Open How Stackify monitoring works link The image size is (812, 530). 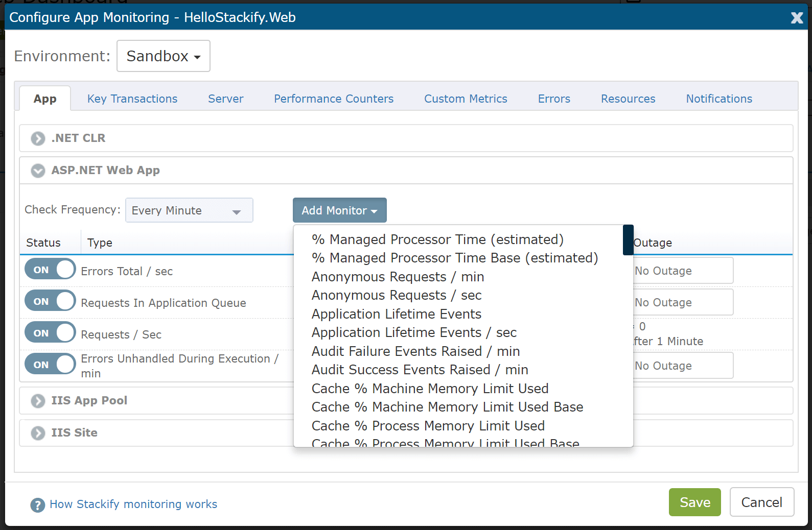pyautogui.click(x=133, y=504)
